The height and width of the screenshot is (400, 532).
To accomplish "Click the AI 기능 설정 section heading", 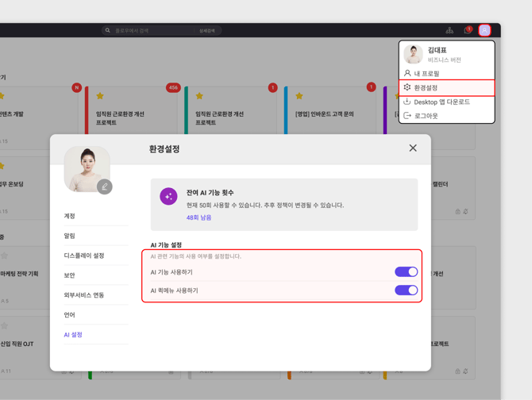I will [x=166, y=244].
